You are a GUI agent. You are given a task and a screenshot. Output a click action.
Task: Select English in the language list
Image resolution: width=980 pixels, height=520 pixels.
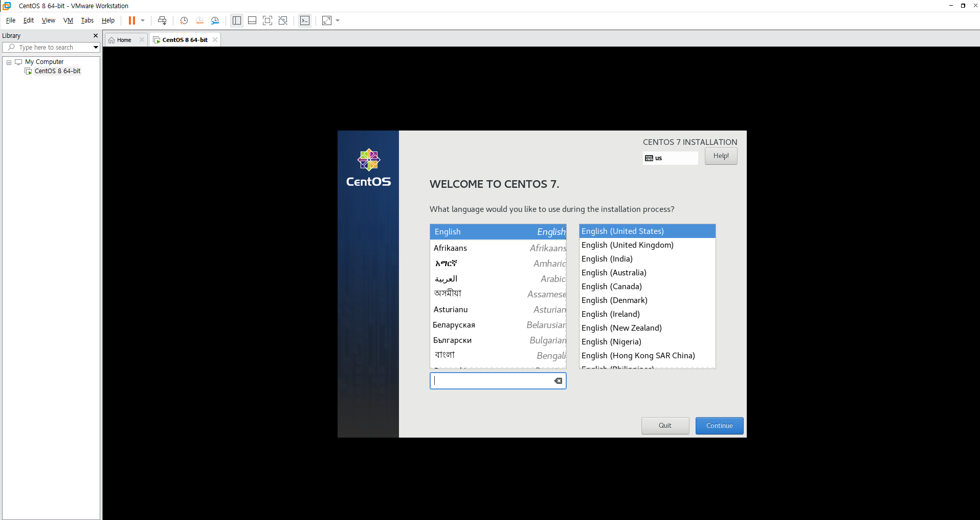pyautogui.click(x=498, y=232)
